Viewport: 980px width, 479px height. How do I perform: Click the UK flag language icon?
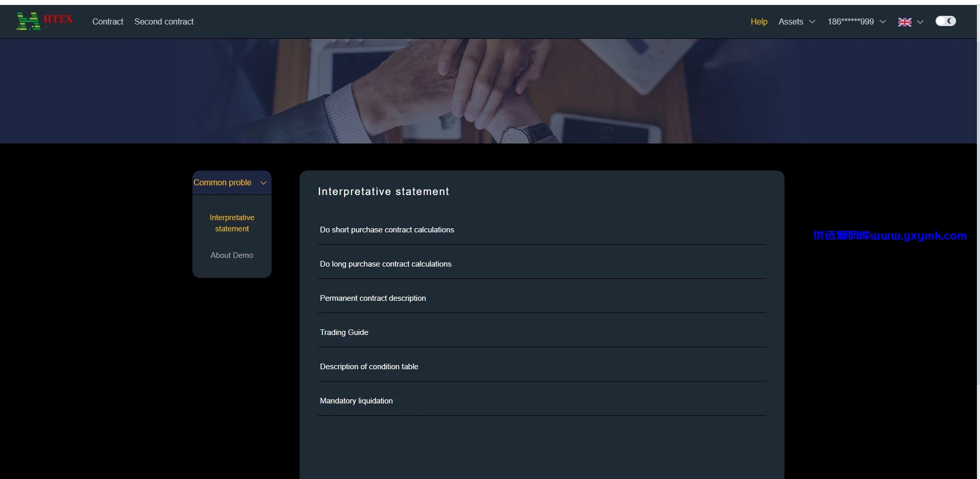[904, 22]
